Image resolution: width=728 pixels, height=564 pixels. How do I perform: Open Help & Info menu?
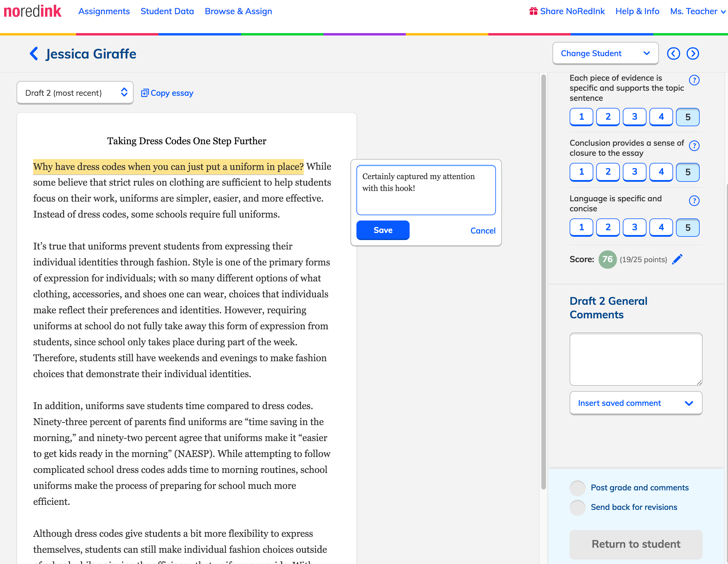[637, 11]
